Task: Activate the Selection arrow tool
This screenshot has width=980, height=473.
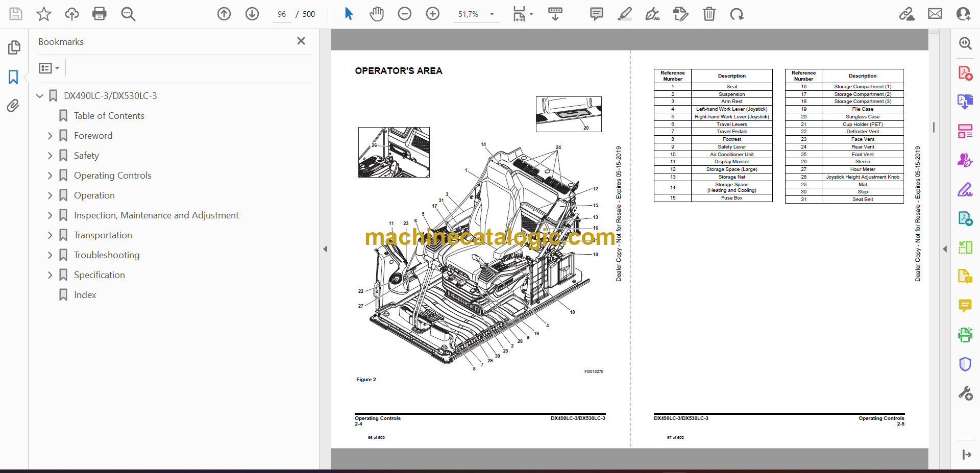Action: 349,14
